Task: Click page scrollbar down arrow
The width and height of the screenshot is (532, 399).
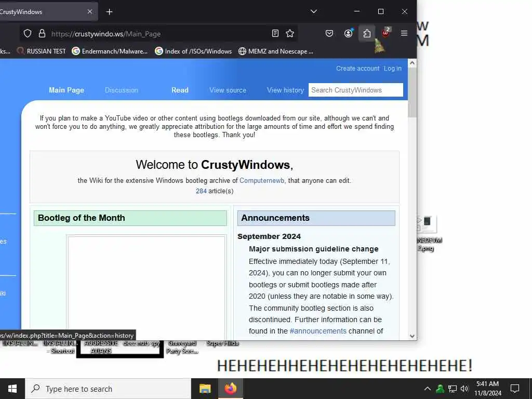Action: click(x=412, y=336)
